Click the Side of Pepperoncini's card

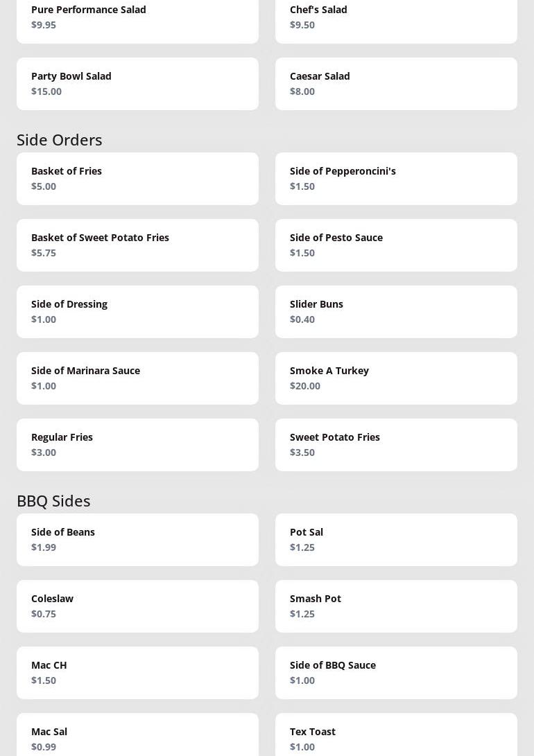click(396, 178)
